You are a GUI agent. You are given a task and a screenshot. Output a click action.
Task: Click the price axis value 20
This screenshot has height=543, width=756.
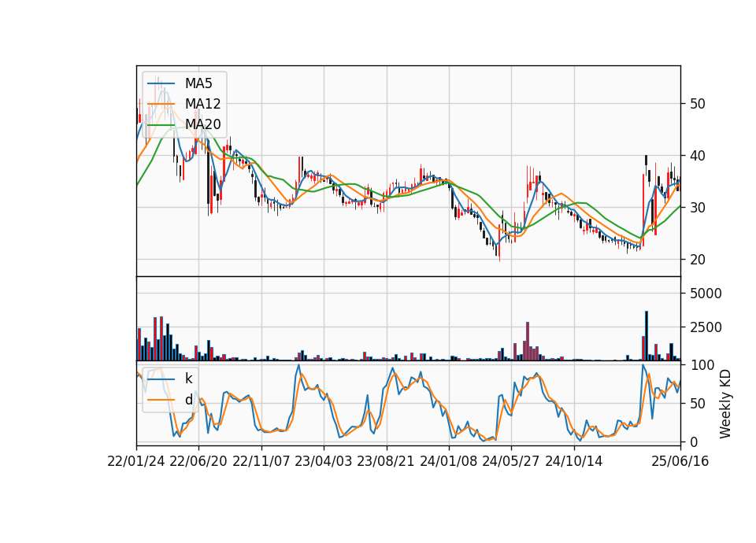pos(697,260)
